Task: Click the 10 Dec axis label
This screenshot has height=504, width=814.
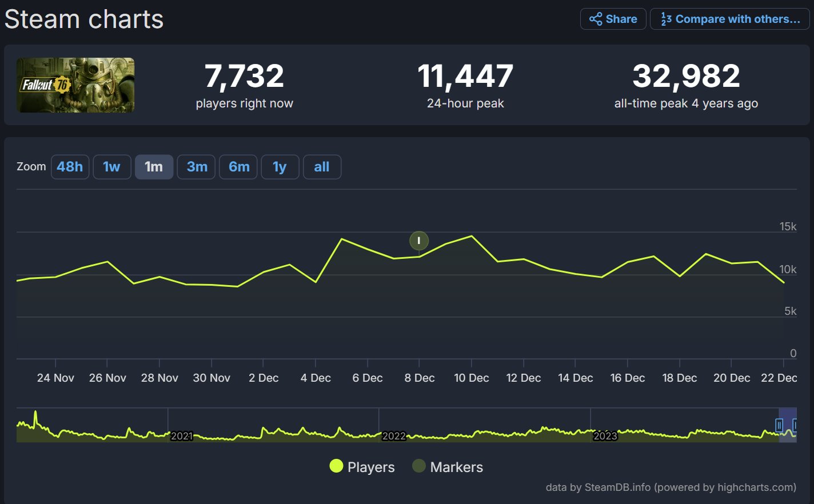Action: pos(472,378)
